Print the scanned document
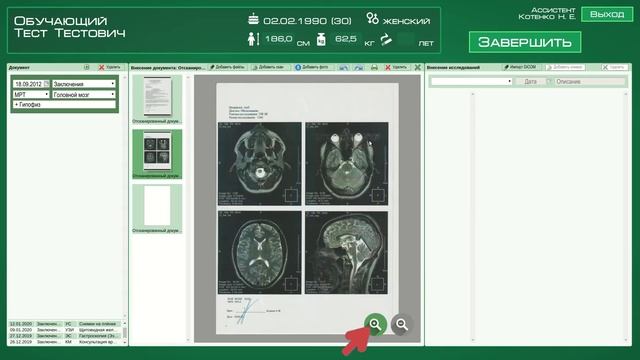This screenshot has width=640, height=360. tap(374, 67)
